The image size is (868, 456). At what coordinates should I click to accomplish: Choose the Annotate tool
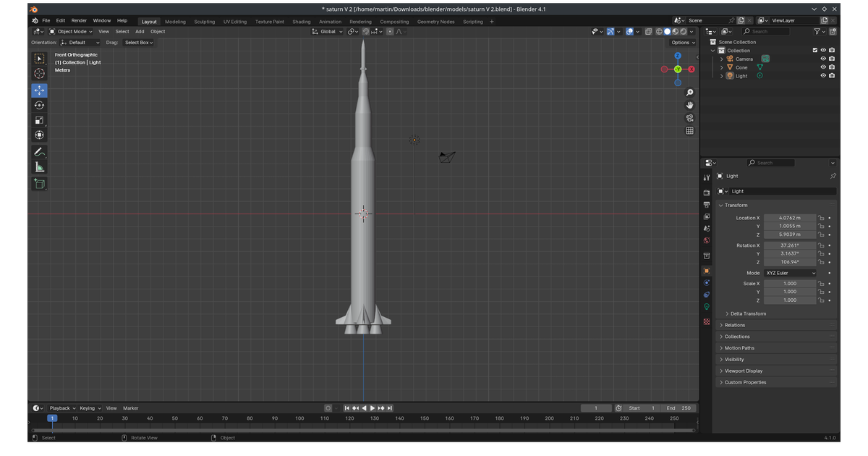coord(39,152)
